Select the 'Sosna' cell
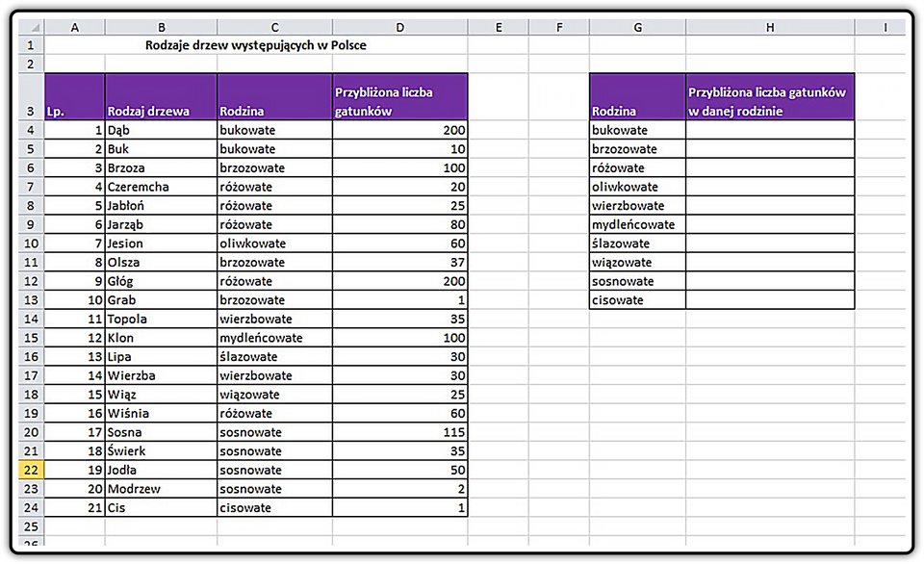This screenshot has width=924, height=564. click(x=161, y=432)
